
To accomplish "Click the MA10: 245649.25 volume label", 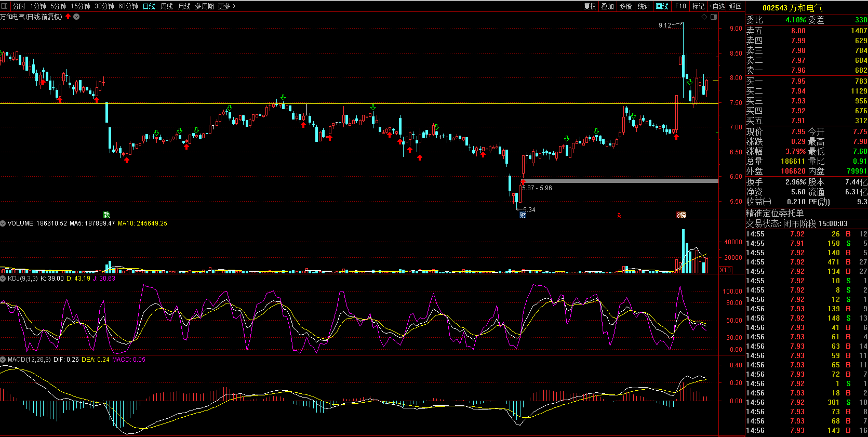I will coord(142,223).
